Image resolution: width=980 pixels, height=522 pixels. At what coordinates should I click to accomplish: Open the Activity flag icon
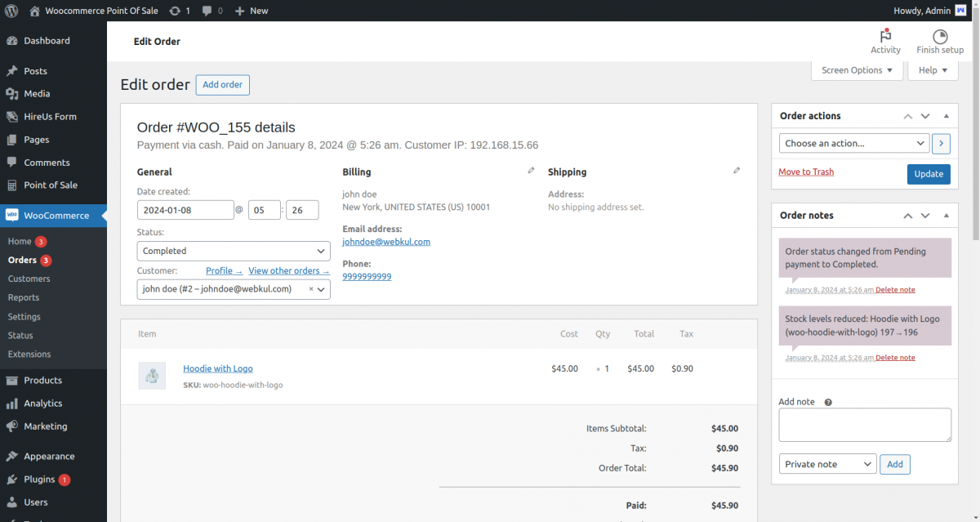885,36
